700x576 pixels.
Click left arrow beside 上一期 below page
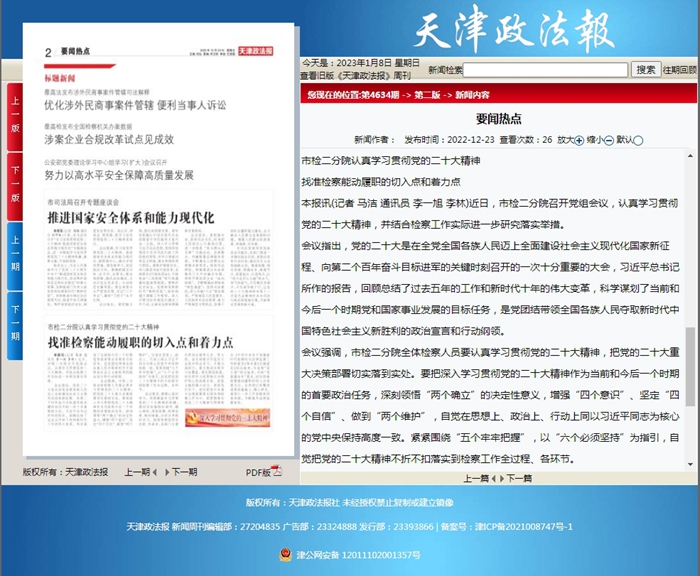pyautogui.click(x=154, y=472)
